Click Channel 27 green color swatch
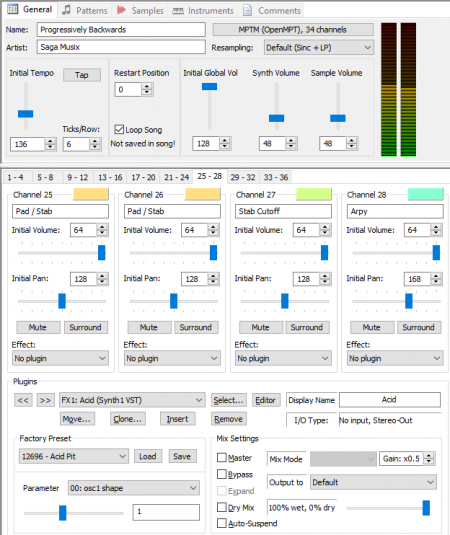This screenshot has width=450, height=535. coord(314,194)
